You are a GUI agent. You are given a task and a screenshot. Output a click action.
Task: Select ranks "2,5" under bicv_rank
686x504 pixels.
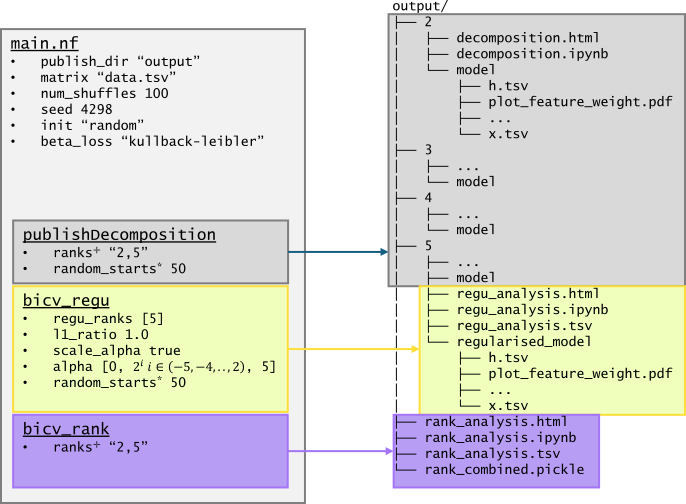point(101,447)
